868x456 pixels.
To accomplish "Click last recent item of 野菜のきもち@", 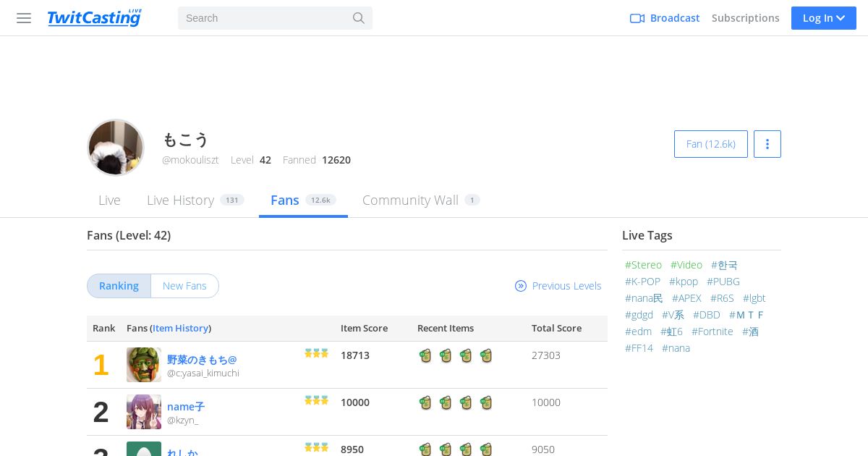I will point(486,355).
